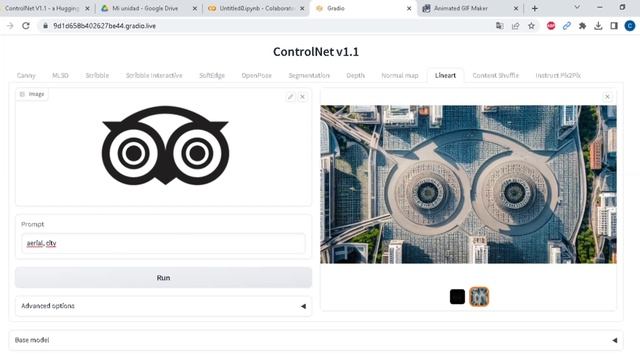The image size is (640, 360).
Task: Open the browser downloads icon
Action: [x=598, y=26]
